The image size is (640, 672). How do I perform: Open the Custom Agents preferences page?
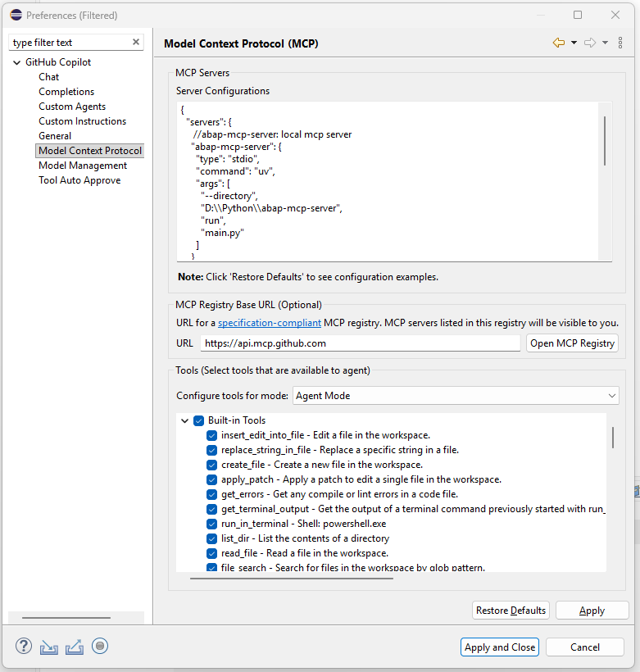(72, 107)
